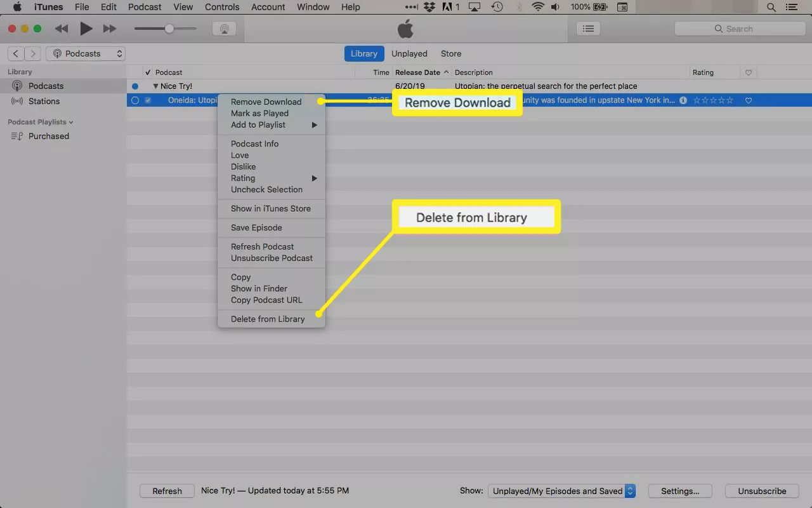The image size is (812, 508).
Task: Open Show filter dropdown Unplayed/My Episodes
Action: click(x=561, y=491)
